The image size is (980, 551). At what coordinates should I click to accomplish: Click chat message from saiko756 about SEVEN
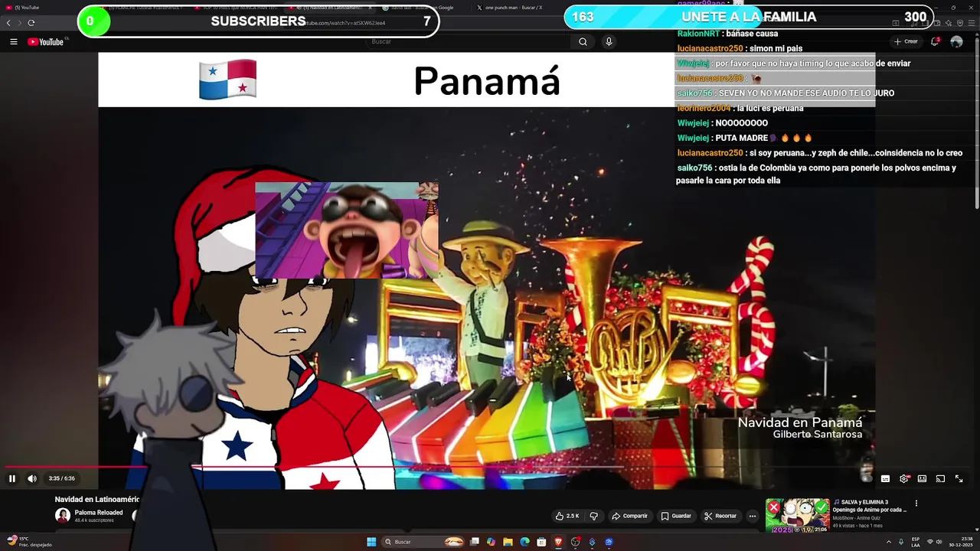(786, 93)
